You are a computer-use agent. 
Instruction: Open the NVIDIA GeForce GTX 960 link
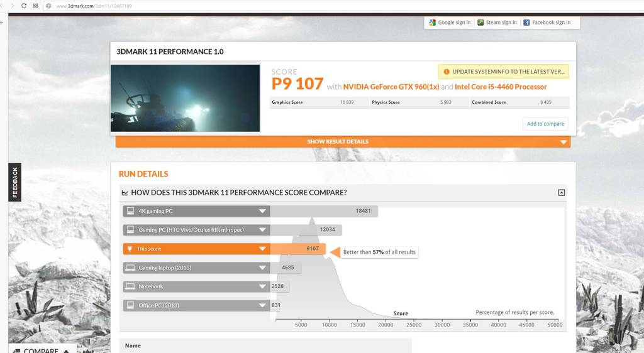click(x=391, y=87)
